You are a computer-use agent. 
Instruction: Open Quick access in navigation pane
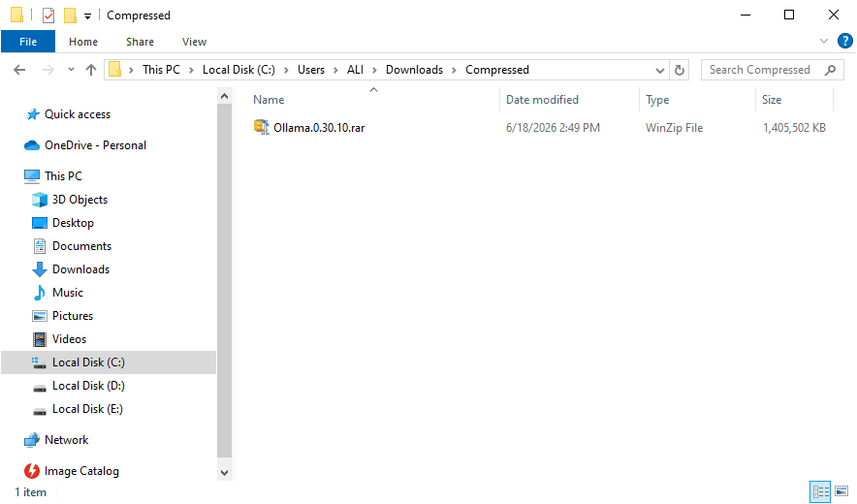pos(77,114)
